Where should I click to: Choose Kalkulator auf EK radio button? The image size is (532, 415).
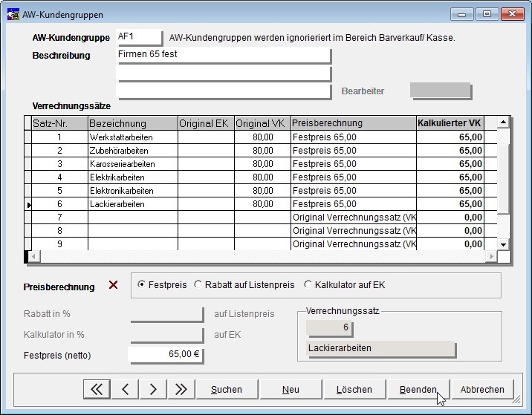click(308, 284)
